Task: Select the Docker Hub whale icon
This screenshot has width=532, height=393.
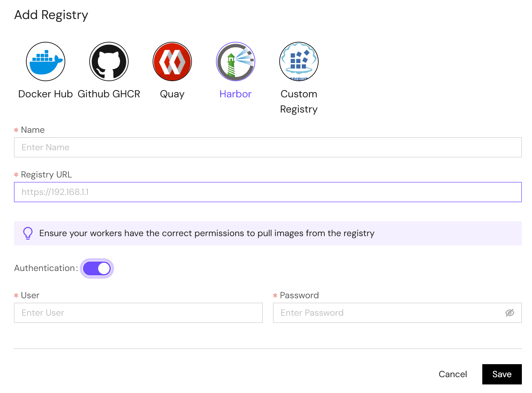Action: tap(46, 61)
